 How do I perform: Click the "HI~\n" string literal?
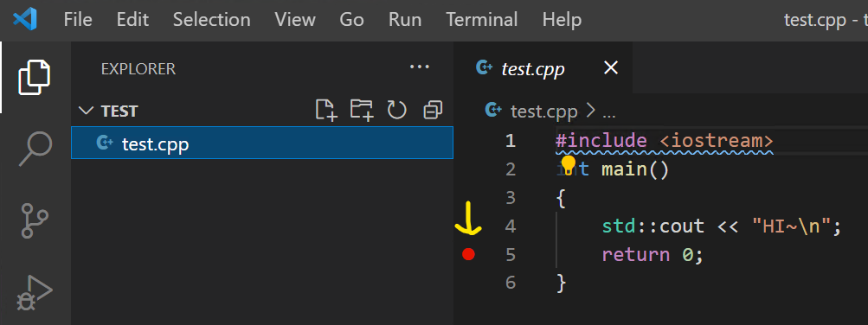(791, 226)
